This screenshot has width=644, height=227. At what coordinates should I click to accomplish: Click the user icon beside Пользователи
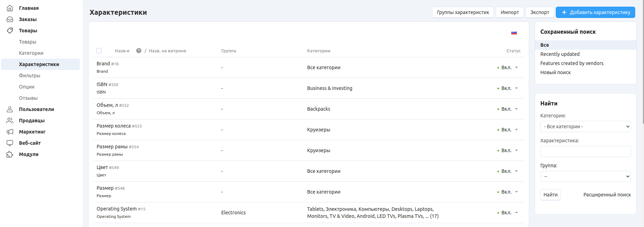10,109
